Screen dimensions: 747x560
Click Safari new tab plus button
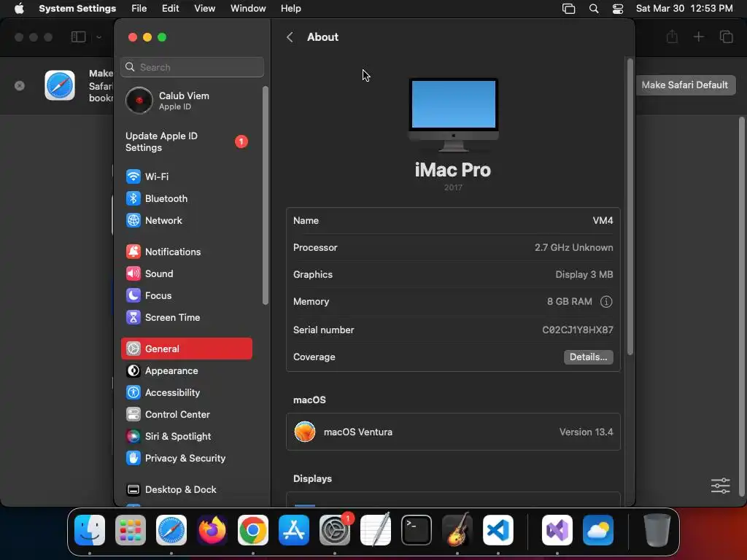698,36
